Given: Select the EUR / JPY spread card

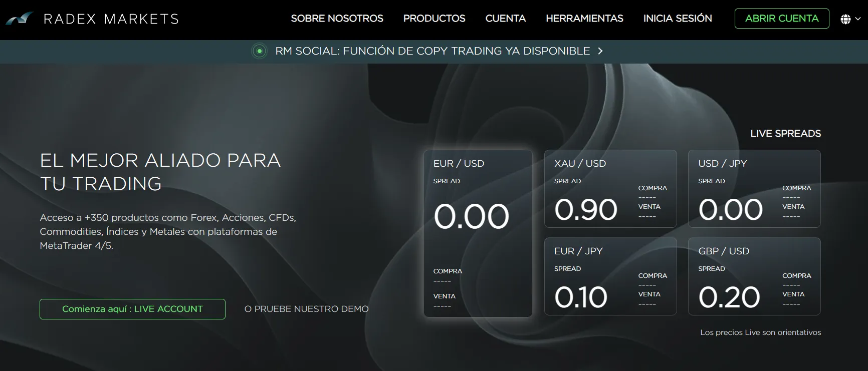Looking at the screenshot, I should click(x=610, y=276).
